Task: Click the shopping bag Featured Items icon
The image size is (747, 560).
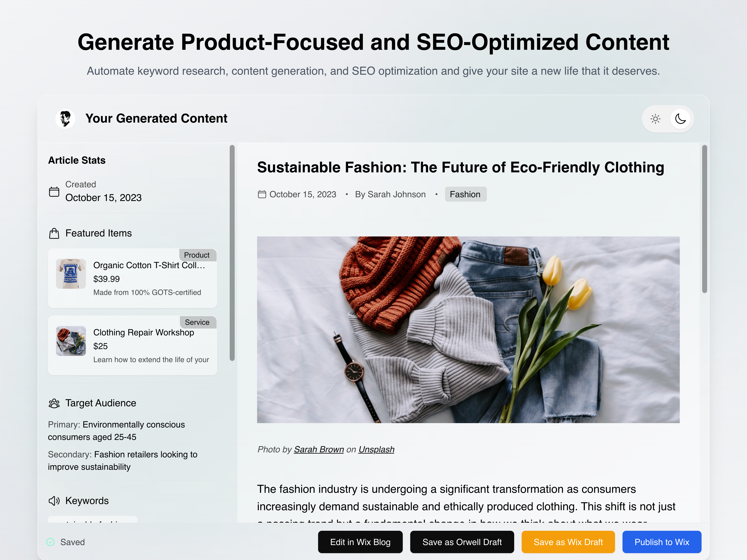Action: [x=54, y=233]
